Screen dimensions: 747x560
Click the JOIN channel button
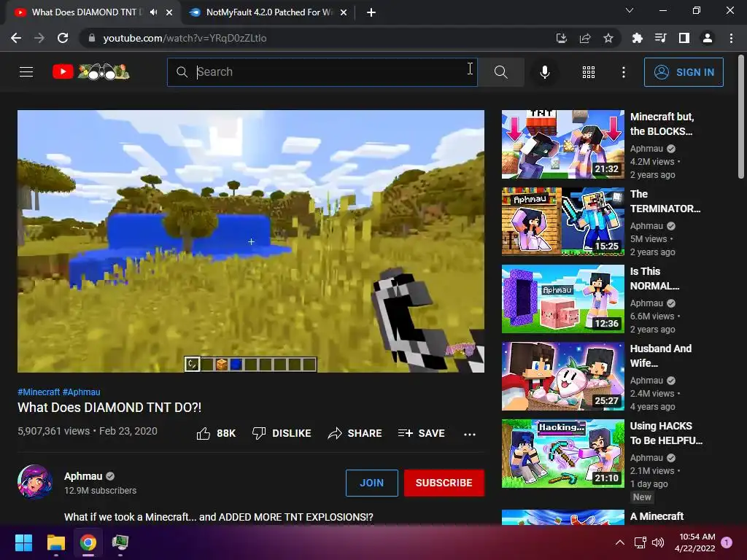tap(371, 483)
